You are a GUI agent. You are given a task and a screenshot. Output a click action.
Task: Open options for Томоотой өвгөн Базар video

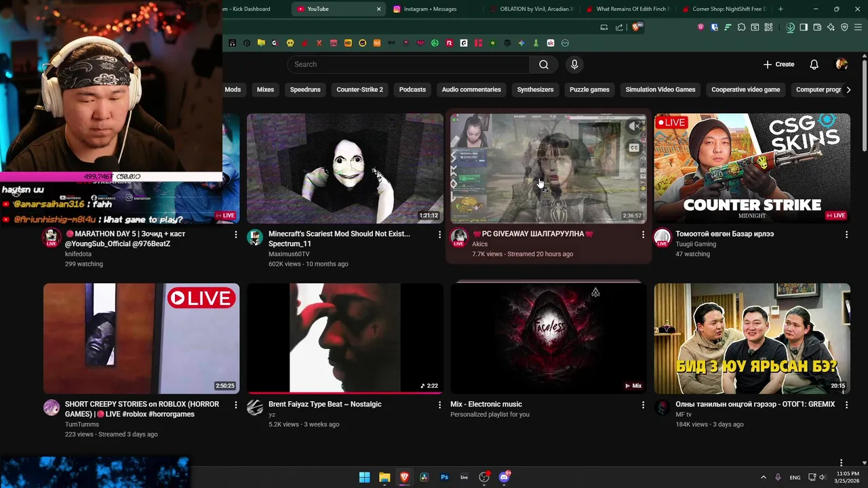point(846,235)
